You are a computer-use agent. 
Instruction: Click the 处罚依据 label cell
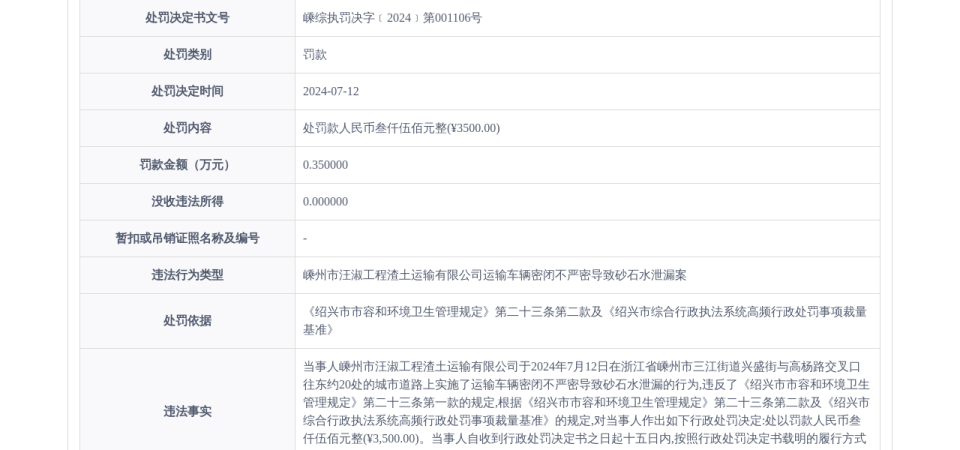(187, 321)
